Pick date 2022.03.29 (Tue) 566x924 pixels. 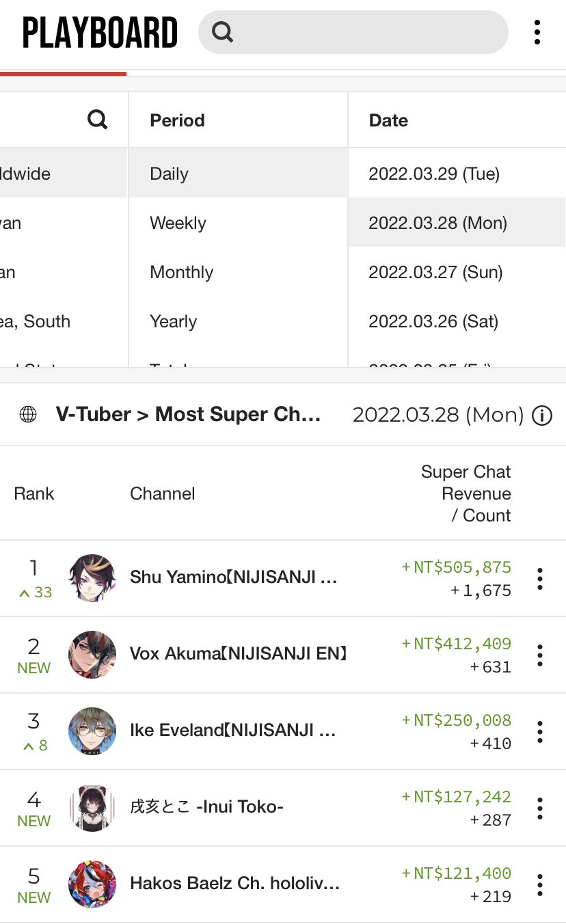pyautogui.click(x=457, y=174)
